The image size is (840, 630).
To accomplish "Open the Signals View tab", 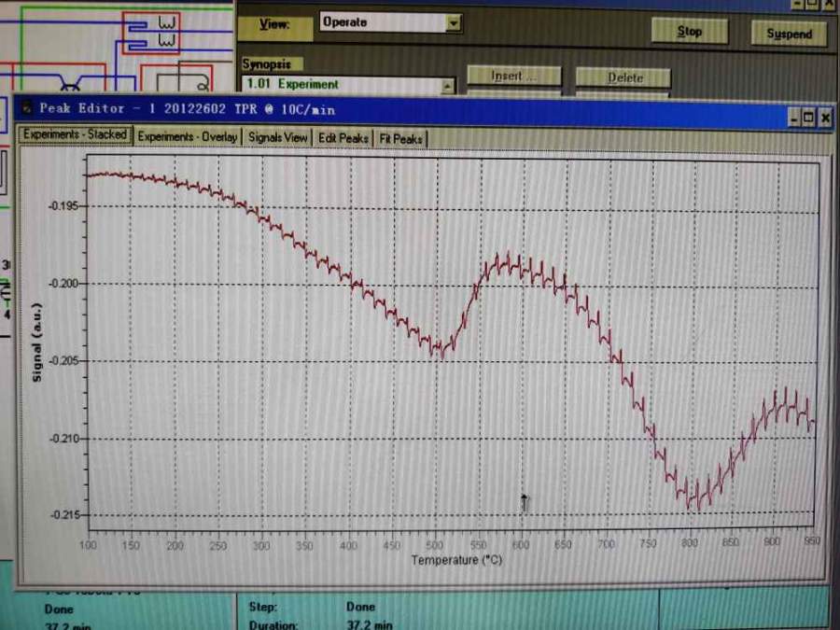I will tap(278, 138).
